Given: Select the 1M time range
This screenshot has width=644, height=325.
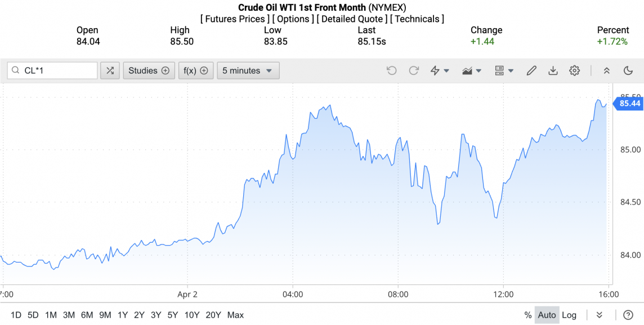Looking at the screenshot, I should coord(51,315).
